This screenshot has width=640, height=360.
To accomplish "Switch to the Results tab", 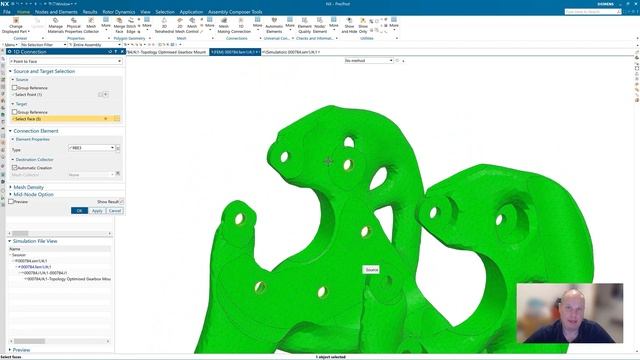I will click(90, 12).
